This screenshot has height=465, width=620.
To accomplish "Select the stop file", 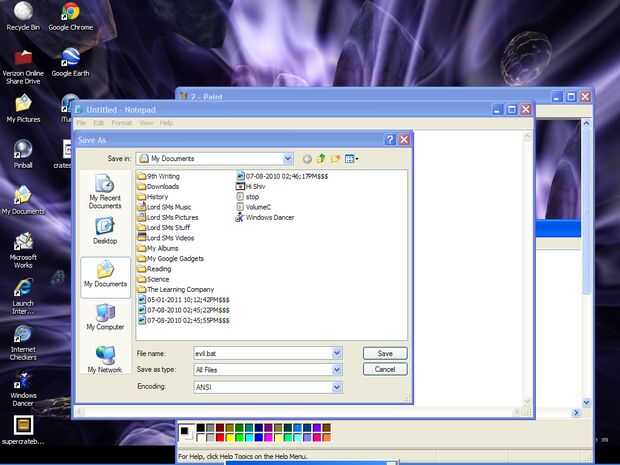I will (x=248, y=197).
